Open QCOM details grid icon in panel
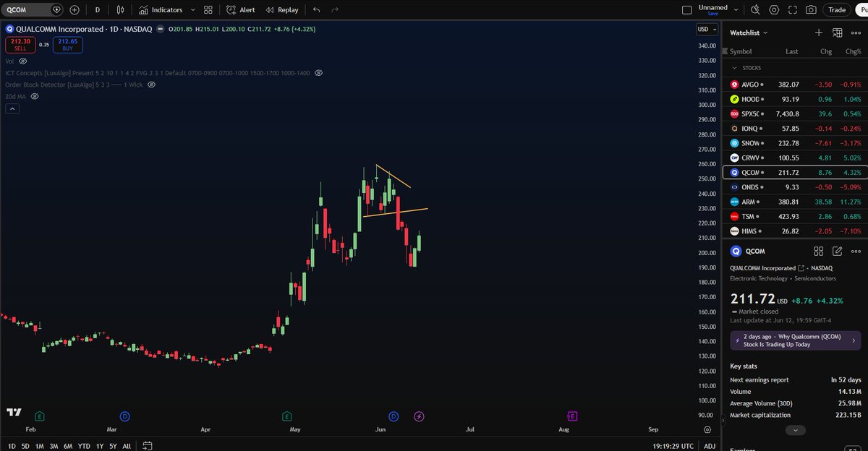The image size is (868, 451). pos(819,252)
